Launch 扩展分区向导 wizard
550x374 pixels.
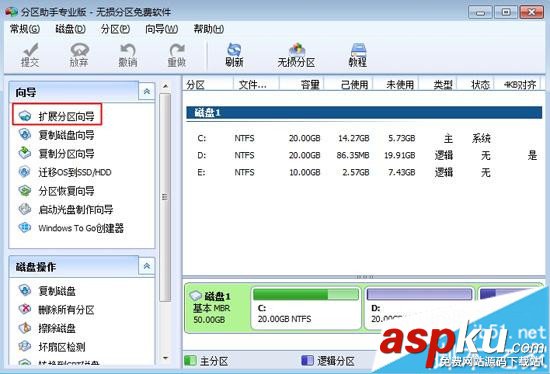57,115
